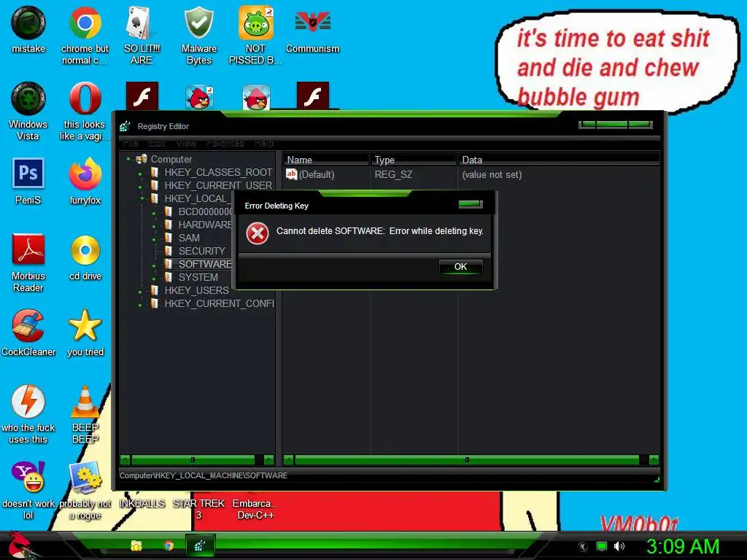Select the BCD00000000 key in the tree
The height and width of the screenshot is (560, 747).
(205, 211)
